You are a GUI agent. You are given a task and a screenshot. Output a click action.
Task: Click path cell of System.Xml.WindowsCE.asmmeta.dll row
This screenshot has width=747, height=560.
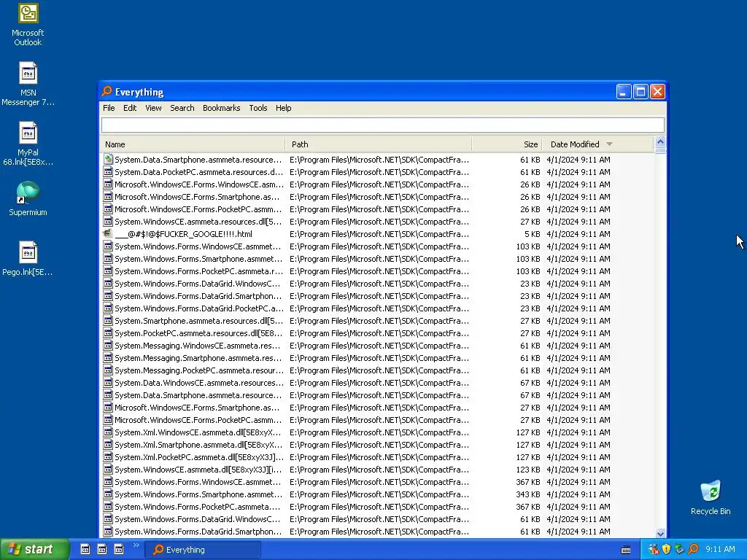click(379, 432)
